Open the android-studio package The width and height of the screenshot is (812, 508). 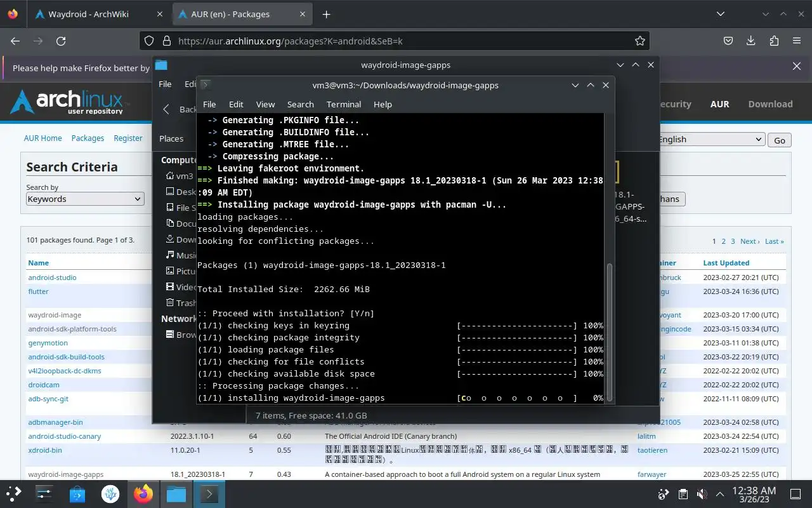click(x=52, y=277)
